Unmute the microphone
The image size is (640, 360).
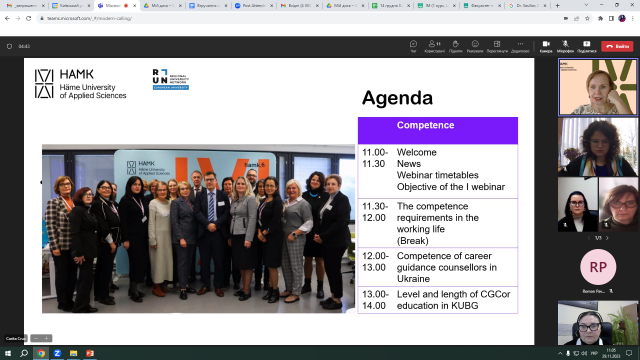click(565, 46)
